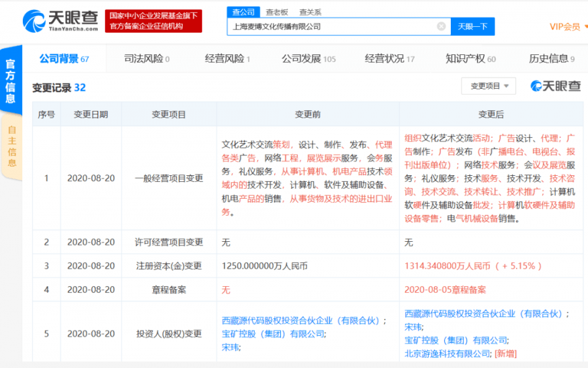
Task: Click the 章程备案 cell in row 4
Action: pos(169,290)
